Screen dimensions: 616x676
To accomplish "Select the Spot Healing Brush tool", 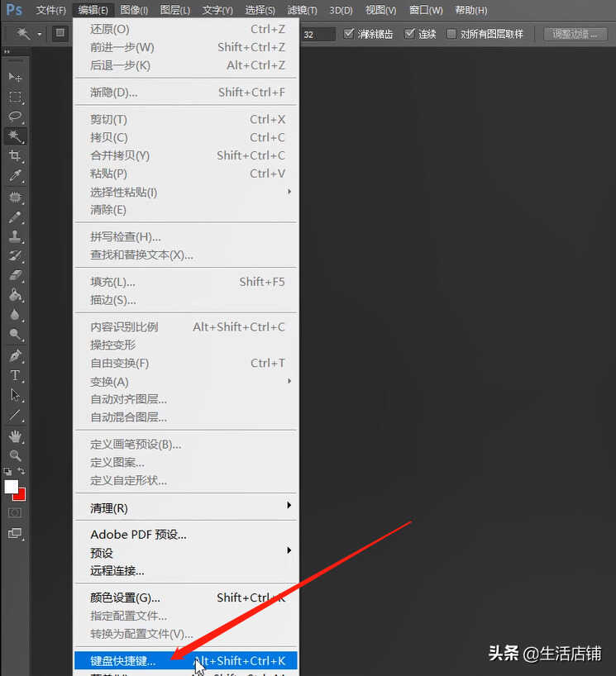I will [x=15, y=198].
